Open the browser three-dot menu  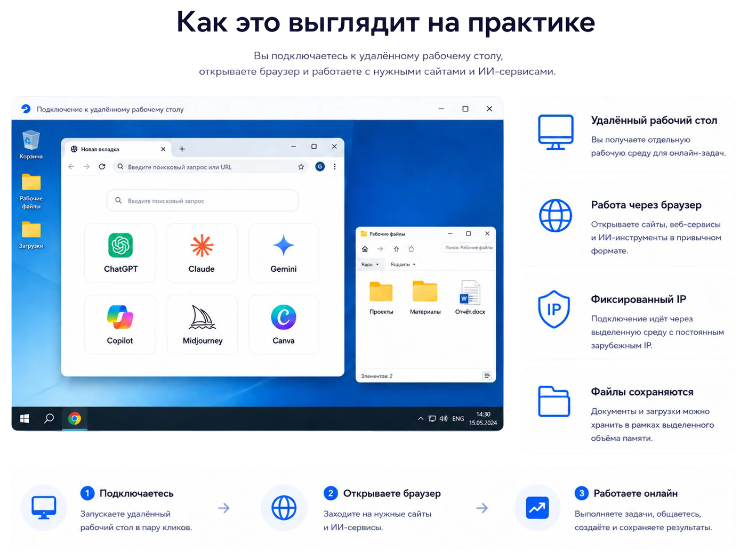pos(335,167)
